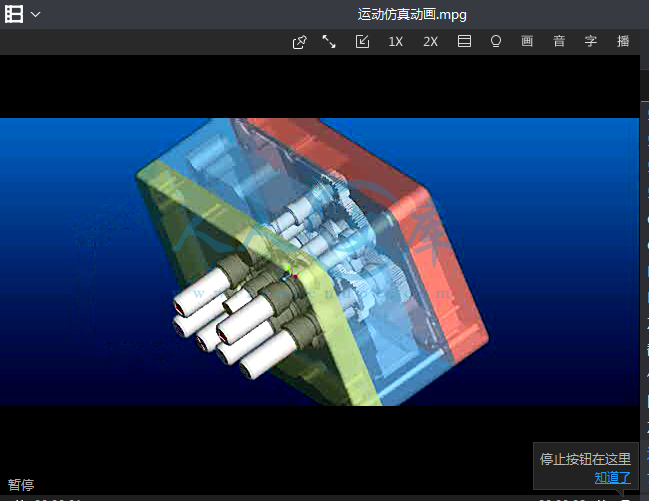Click the layout panel icon in the toolbar
The image size is (649, 501).
(464, 42)
